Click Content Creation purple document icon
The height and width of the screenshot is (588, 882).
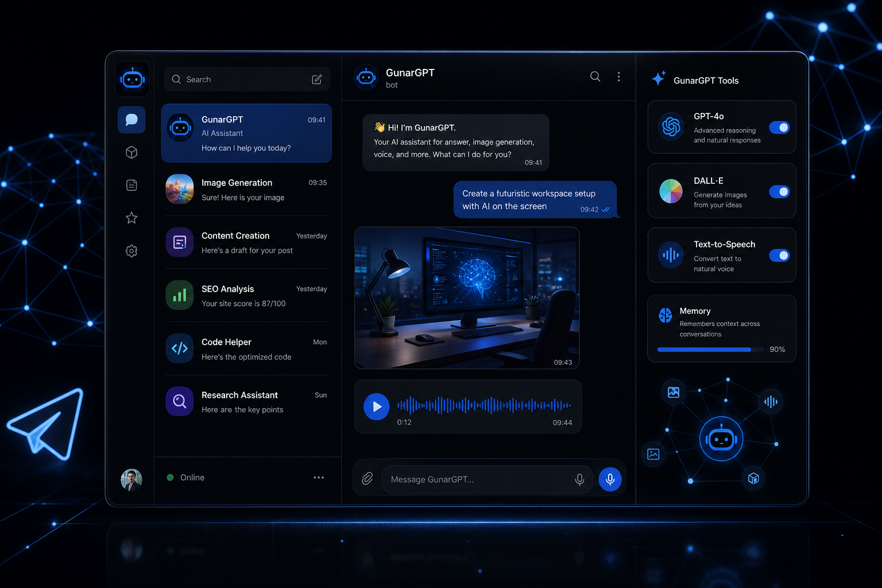180,242
